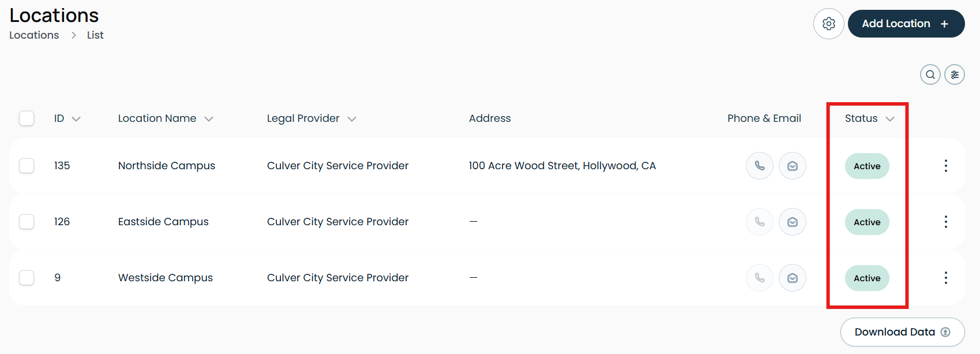Open the filter sliders icon
The image size is (980, 354).
click(955, 74)
